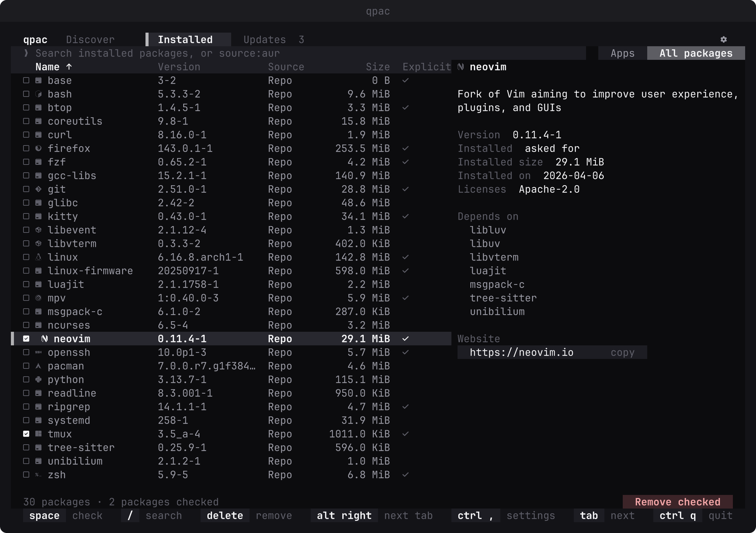This screenshot has width=756, height=533.
Task: Sort by the Version column header
Action: pyautogui.click(x=179, y=67)
